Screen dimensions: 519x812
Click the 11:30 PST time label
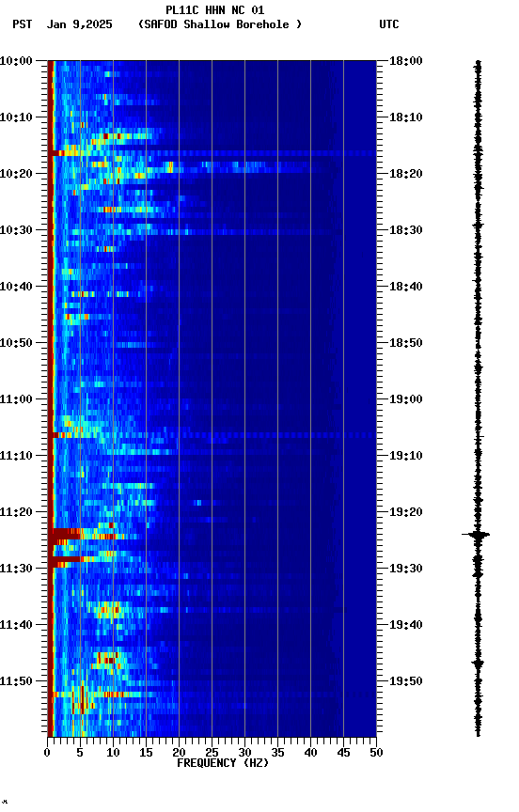click(16, 569)
